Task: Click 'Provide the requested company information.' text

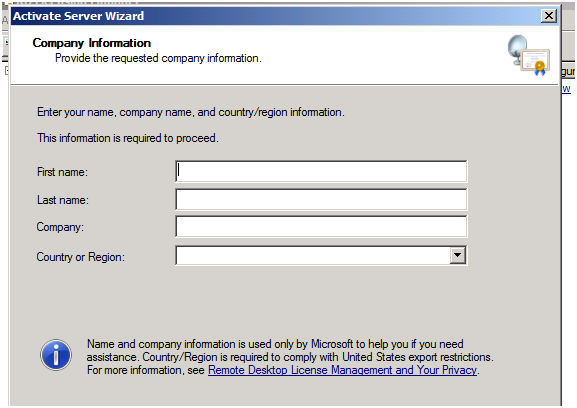Action: pyautogui.click(x=158, y=58)
